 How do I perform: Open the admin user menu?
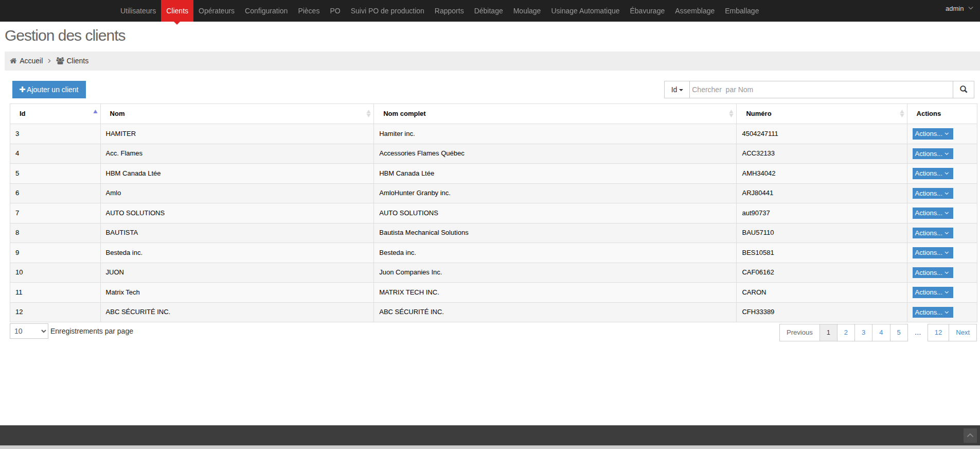click(x=959, y=9)
